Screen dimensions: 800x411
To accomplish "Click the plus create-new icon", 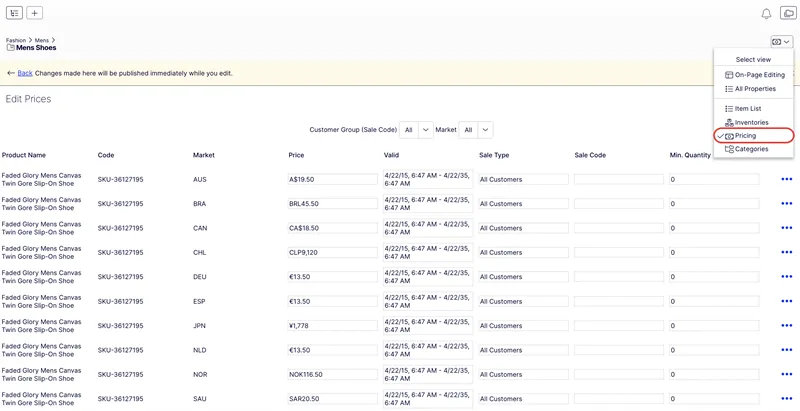I will 34,13.
